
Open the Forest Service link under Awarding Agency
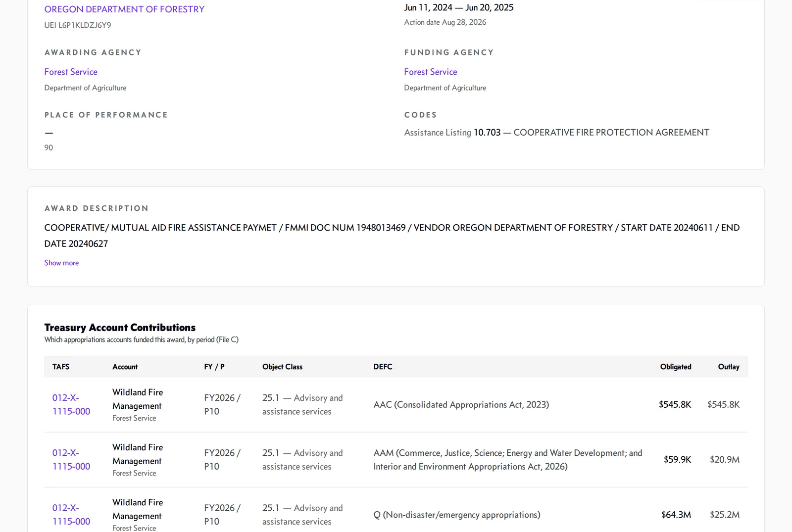(71, 72)
